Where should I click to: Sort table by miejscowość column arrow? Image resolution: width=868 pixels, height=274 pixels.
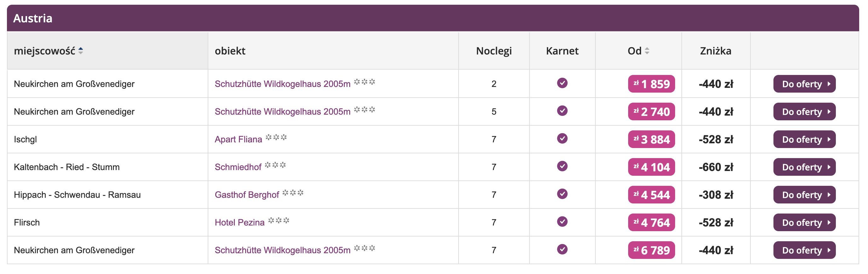[81, 51]
